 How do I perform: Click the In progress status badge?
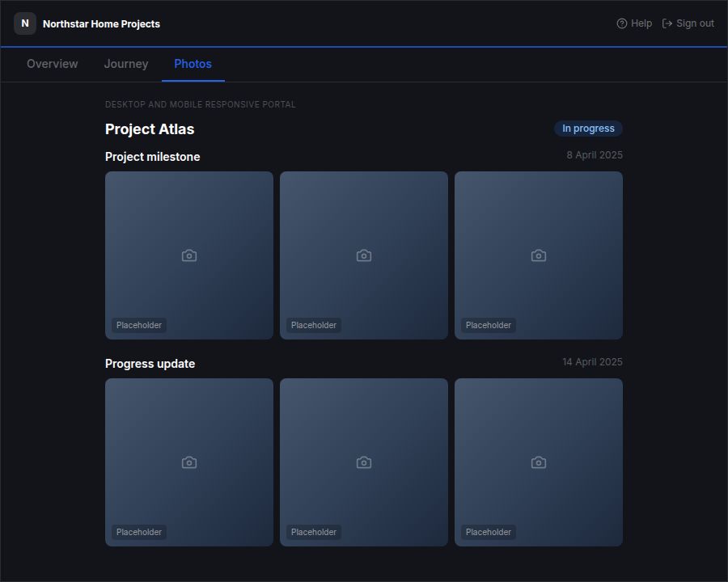[x=588, y=129]
